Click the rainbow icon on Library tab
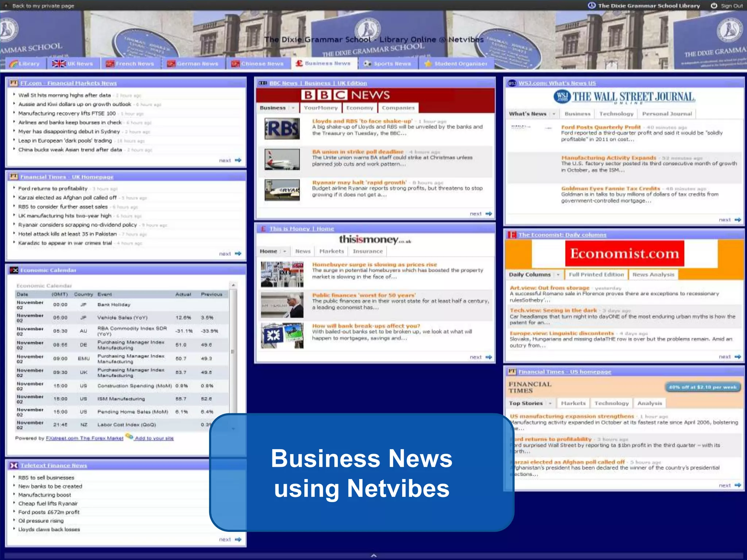 (x=13, y=64)
